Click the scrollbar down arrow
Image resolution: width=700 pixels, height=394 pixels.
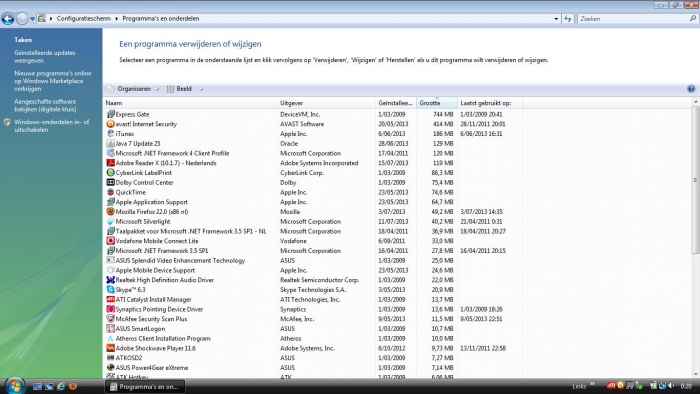695,374
